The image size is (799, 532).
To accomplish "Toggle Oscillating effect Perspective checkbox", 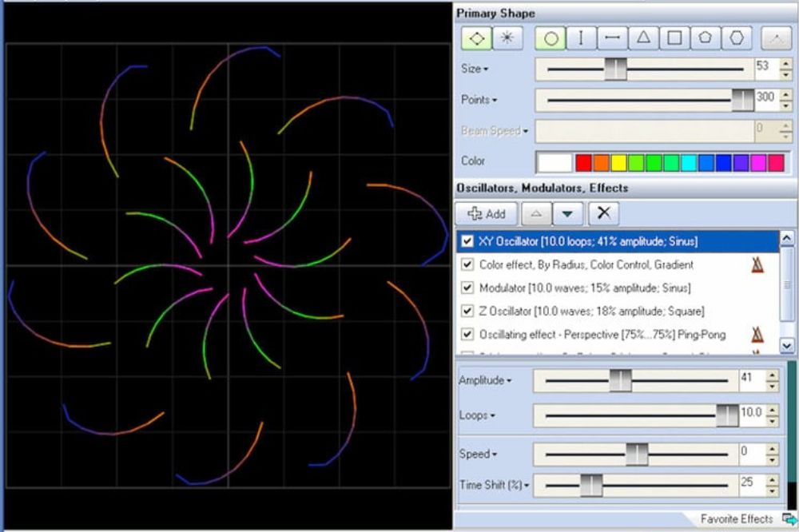I will [x=467, y=334].
